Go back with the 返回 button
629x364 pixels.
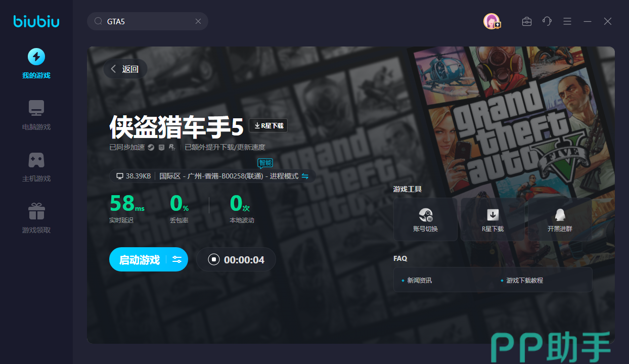[x=125, y=69]
